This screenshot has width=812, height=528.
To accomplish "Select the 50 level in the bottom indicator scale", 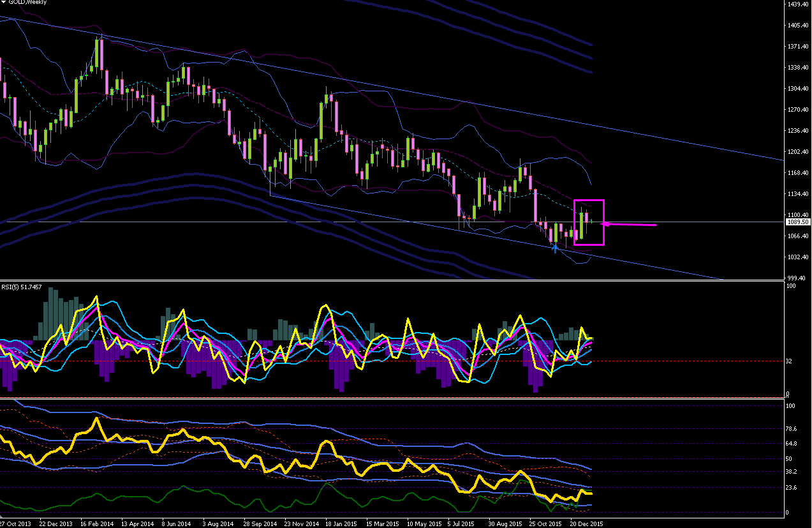I will (x=789, y=459).
